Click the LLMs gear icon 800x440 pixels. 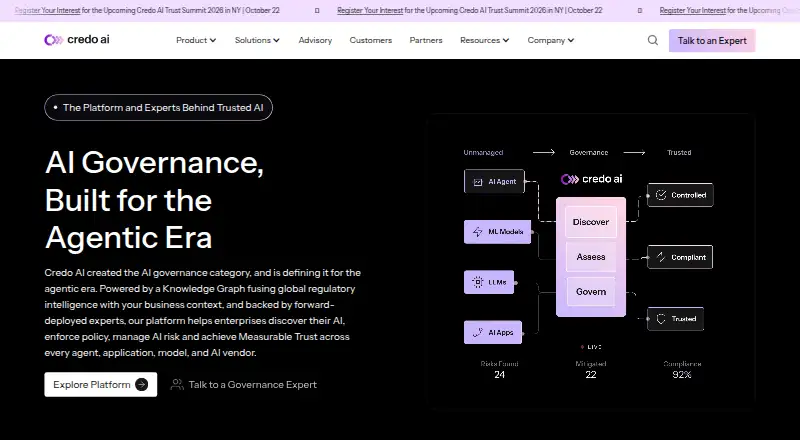[478, 282]
